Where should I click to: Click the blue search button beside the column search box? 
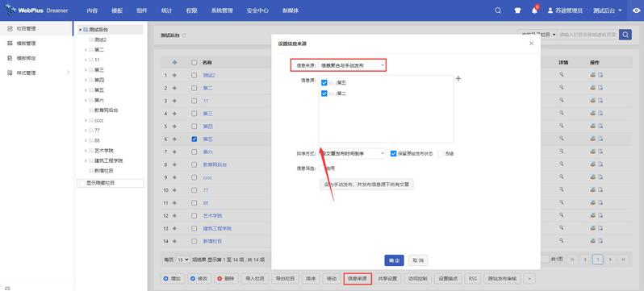(625, 35)
